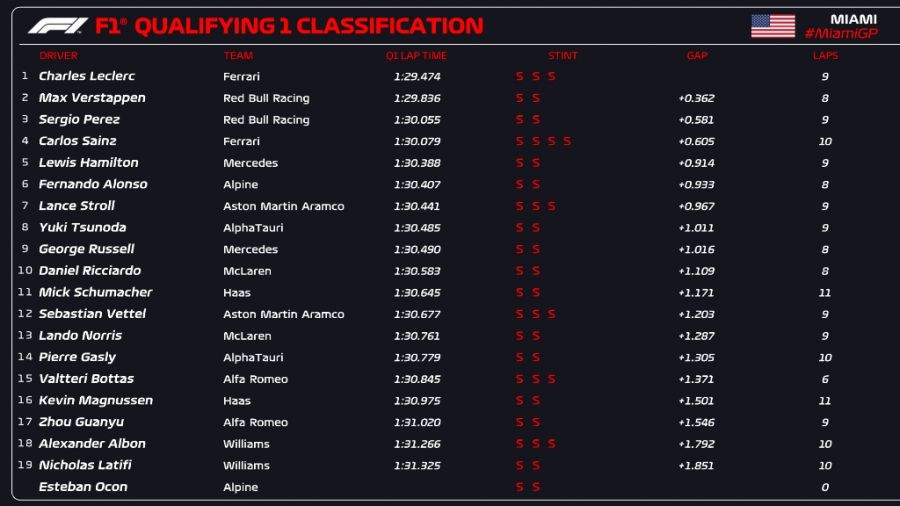Click the GAP column header

click(x=697, y=56)
